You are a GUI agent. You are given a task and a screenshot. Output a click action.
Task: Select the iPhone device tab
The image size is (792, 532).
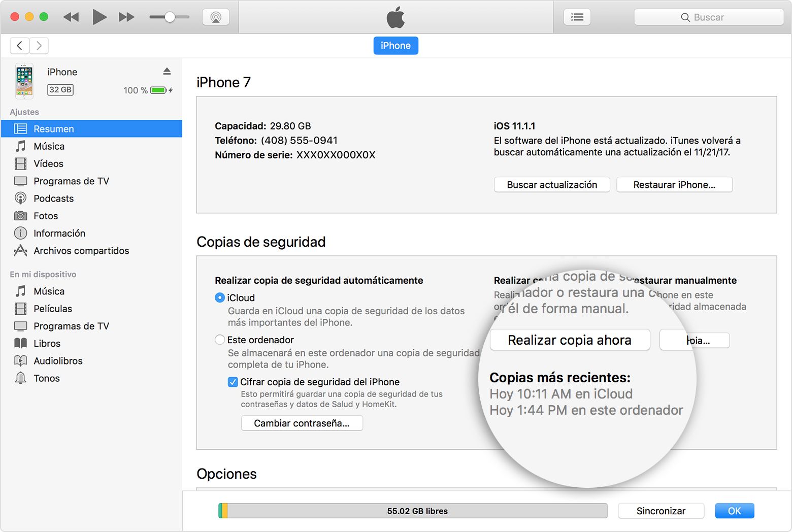click(x=396, y=46)
